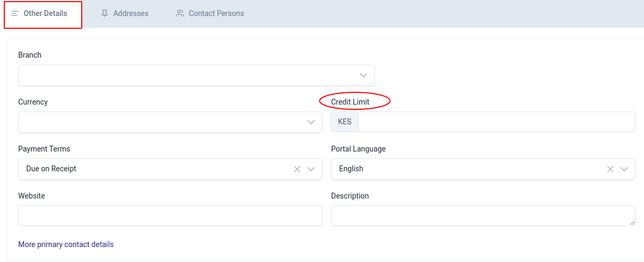Open More primary contact details link
The image size is (644, 262).
click(66, 244)
